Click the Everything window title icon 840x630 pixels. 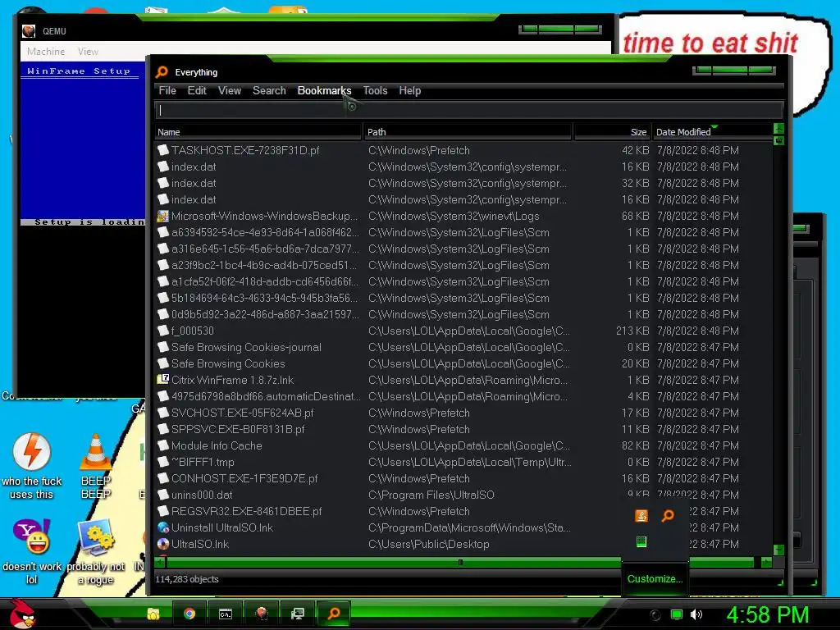[162, 72]
